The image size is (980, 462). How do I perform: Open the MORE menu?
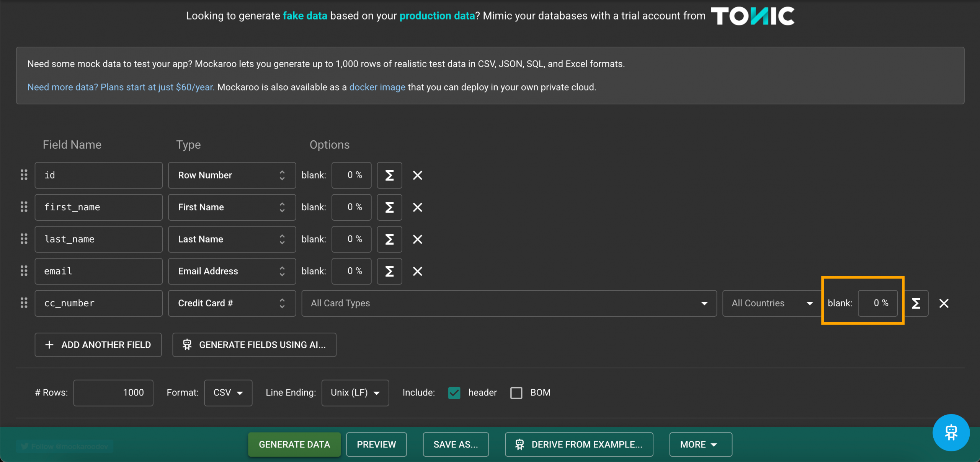[700, 444]
